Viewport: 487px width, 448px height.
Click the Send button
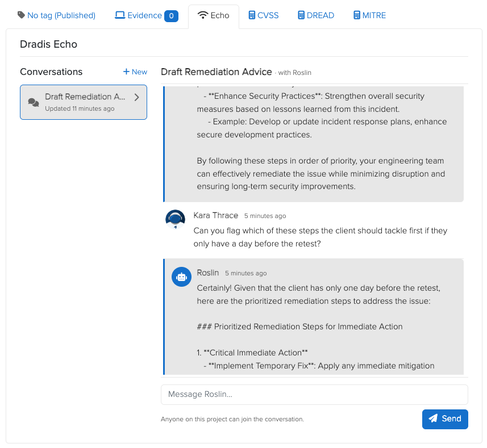pyautogui.click(x=445, y=419)
